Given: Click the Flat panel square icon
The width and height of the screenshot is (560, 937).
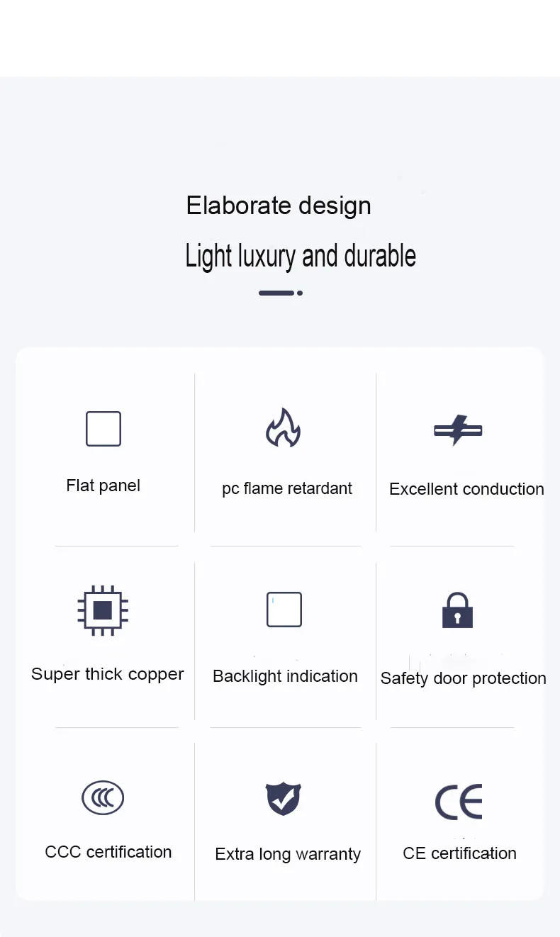Looking at the screenshot, I should (103, 429).
